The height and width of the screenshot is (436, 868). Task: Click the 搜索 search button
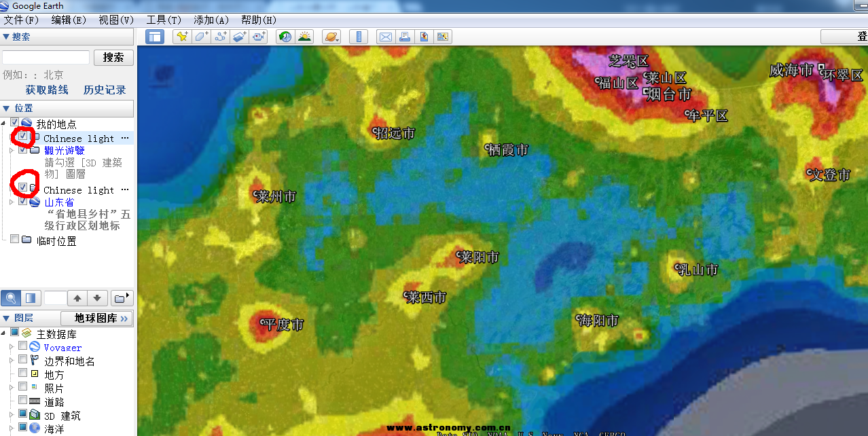point(113,58)
